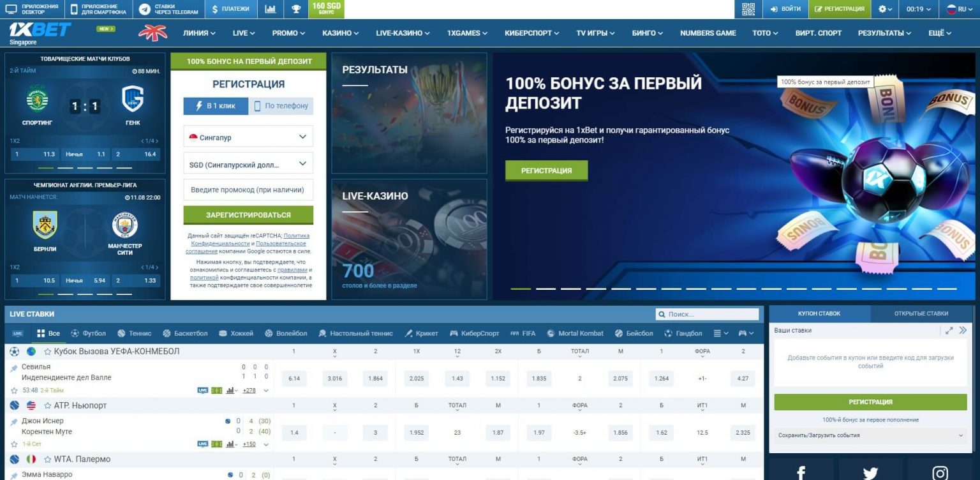The width and height of the screenshot is (980, 480).
Task: Expand the gamepad esports dropdown
Action: tap(746, 333)
